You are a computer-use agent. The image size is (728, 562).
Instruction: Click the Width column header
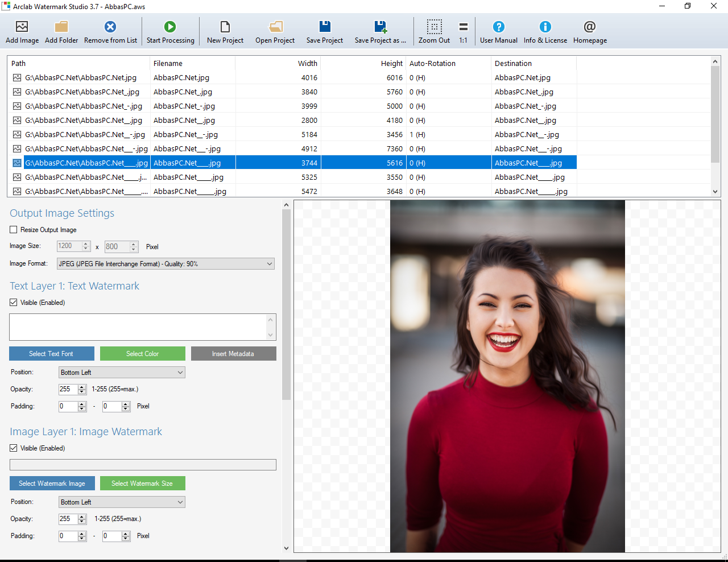[278, 63]
